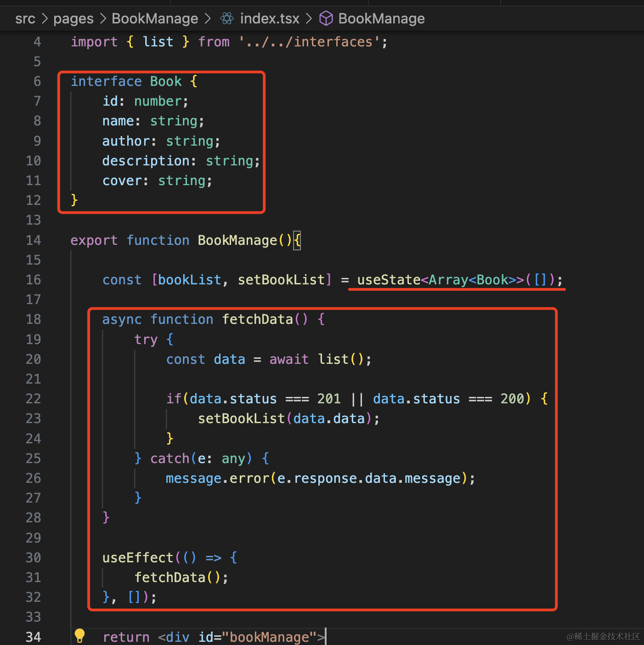Select index.tsx in the breadcrumb path
Viewport: 644px width, 645px height.
270,19
